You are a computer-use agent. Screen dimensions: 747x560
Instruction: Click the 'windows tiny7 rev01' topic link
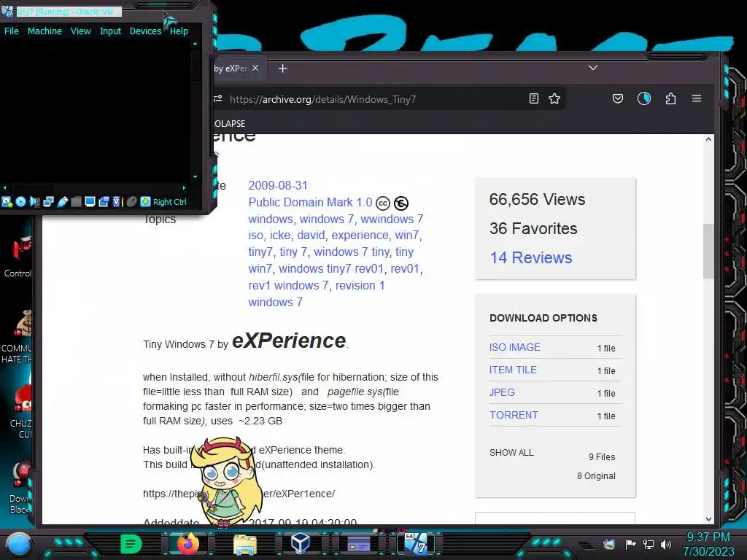[331, 268]
